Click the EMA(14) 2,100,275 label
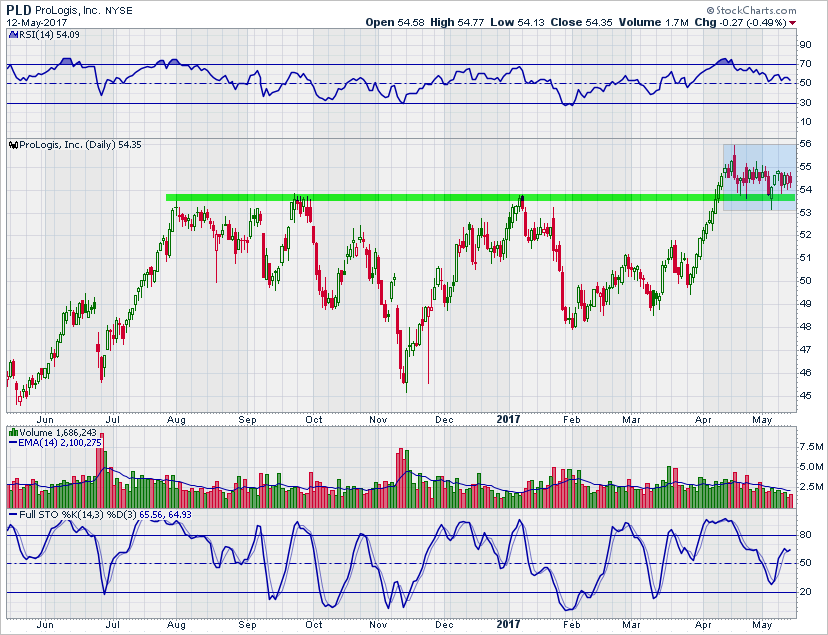 pyautogui.click(x=60, y=443)
